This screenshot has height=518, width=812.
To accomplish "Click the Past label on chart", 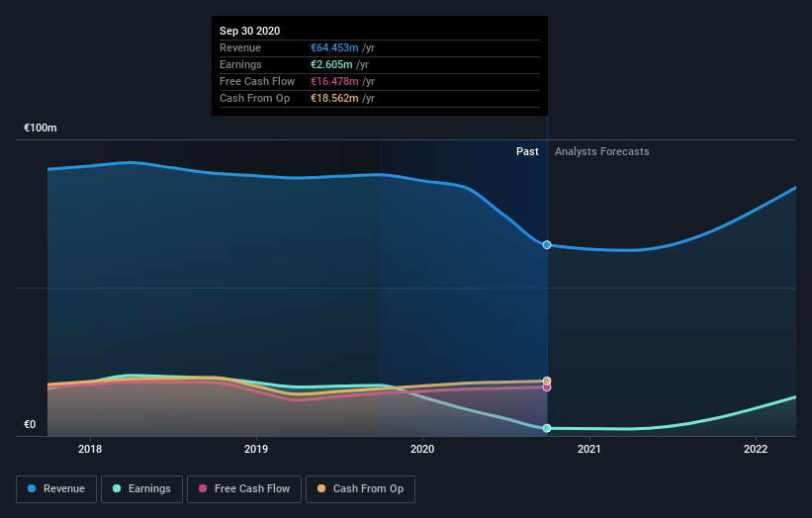I will coord(527,151).
